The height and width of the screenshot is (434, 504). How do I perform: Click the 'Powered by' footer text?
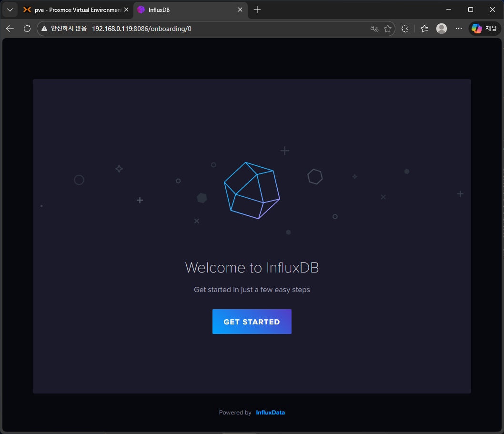(x=235, y=413)
